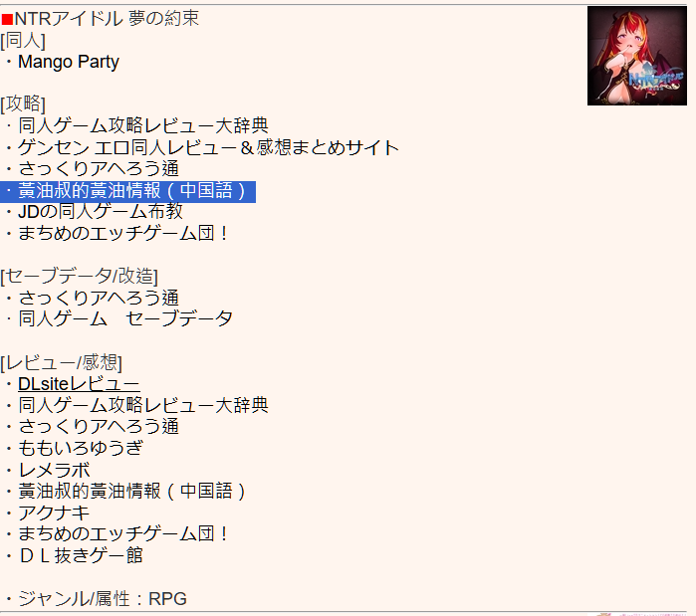Click the NTRアイドル 夢の約束 title text
The width and height of the screenshot is (696, 616).
[107, 19]
